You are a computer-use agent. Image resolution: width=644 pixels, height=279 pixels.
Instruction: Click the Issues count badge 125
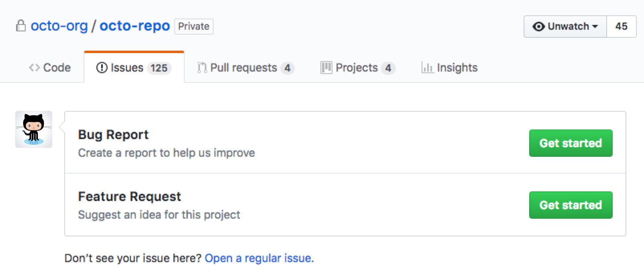pos(159,68)
